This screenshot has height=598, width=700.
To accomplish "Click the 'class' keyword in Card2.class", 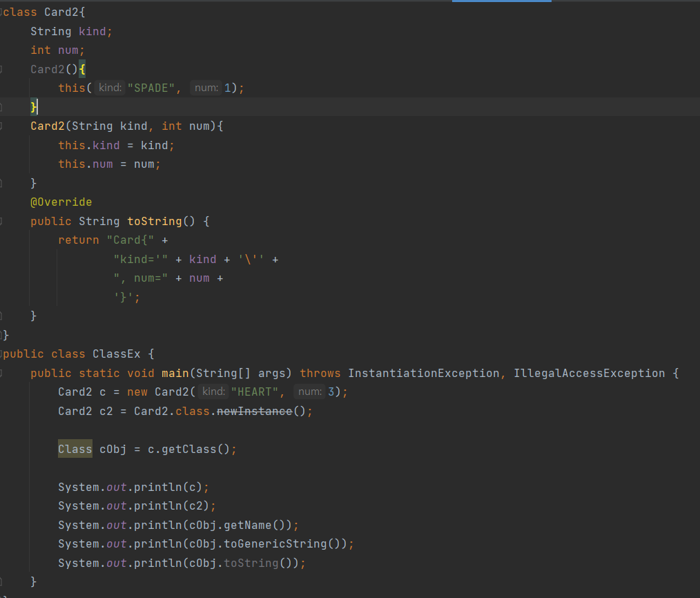I will pyautogui.click(x=193, y=411).
